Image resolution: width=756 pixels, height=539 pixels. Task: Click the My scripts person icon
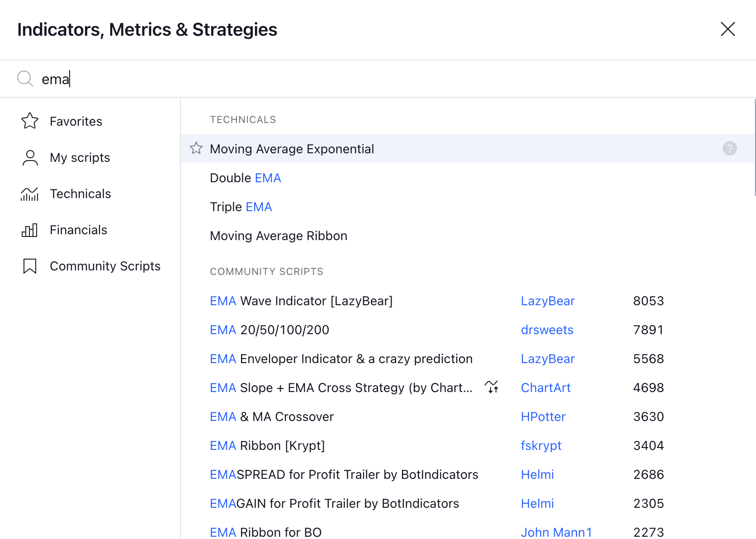coord(30,157)
